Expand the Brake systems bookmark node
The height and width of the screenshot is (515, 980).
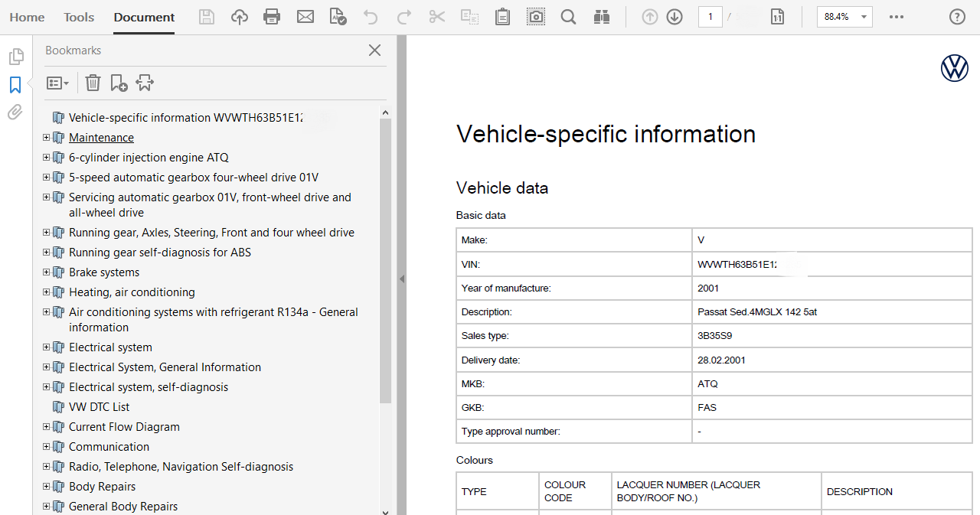(x=47, y=272)
